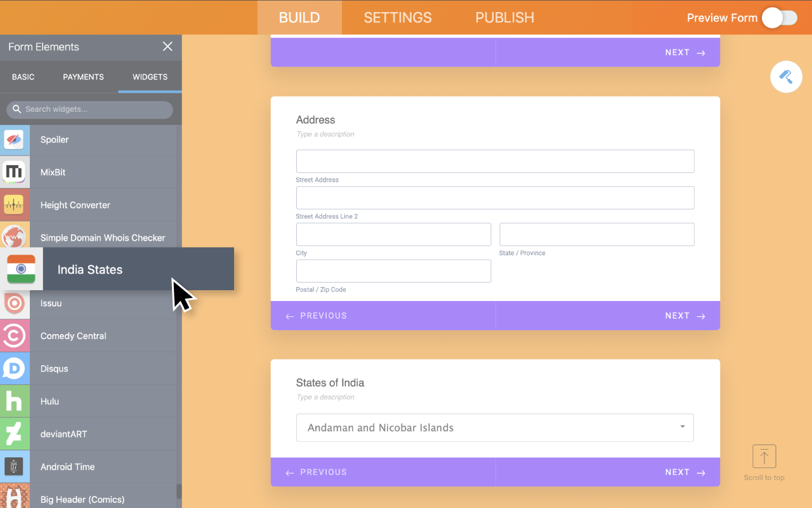Switch to Payments elements tab
The height and width of the screenshot is (508, 812).
pos(83,77)
